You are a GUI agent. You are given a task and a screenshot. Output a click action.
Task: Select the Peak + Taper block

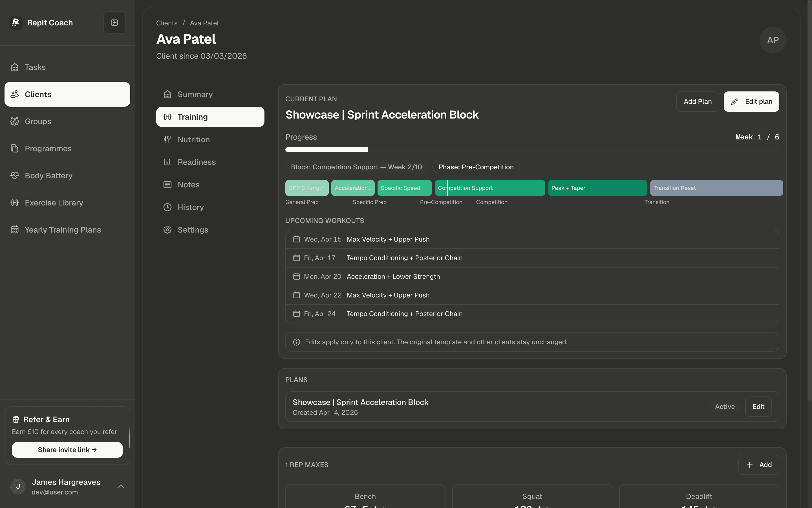(x=597, y=188)
